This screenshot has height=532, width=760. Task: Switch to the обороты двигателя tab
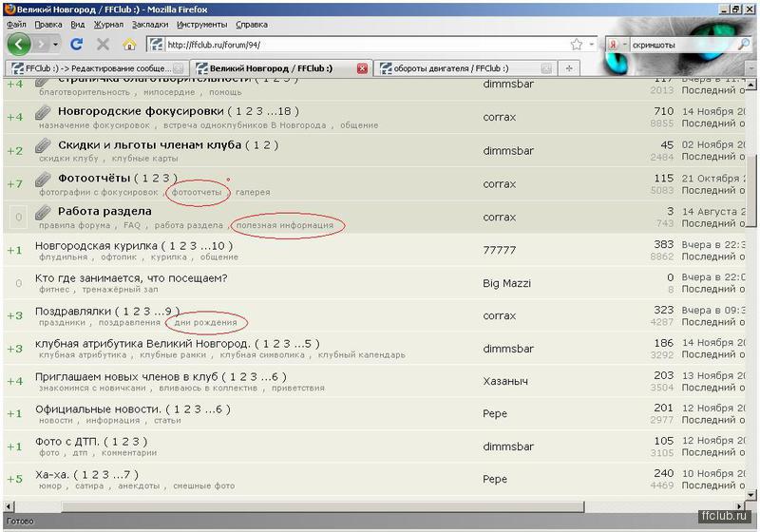[465, 68]
